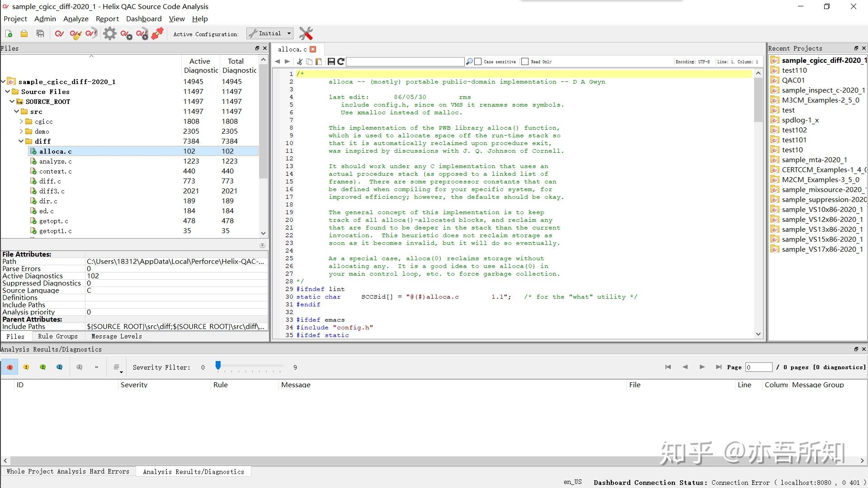Toggle the red error diagnostics filter
This screenshot has width=868, height=488.
(x=9, y=367)
